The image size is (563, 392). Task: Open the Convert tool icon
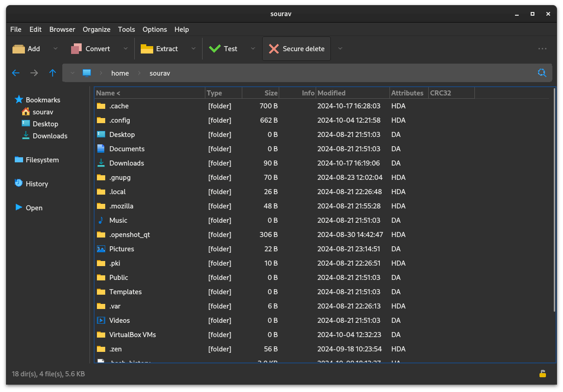(x=77, y=48)
